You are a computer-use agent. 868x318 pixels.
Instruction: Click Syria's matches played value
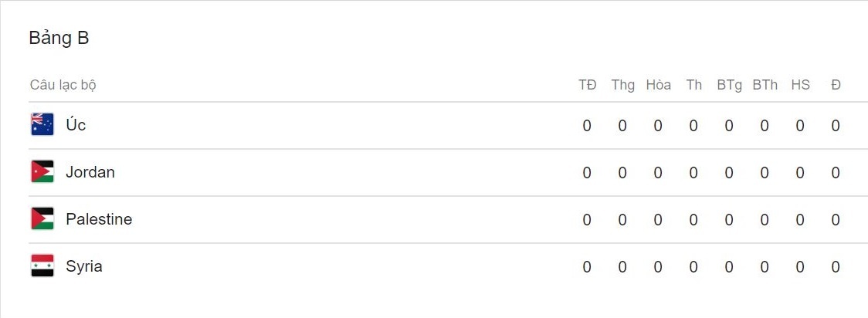coord(587,267)
